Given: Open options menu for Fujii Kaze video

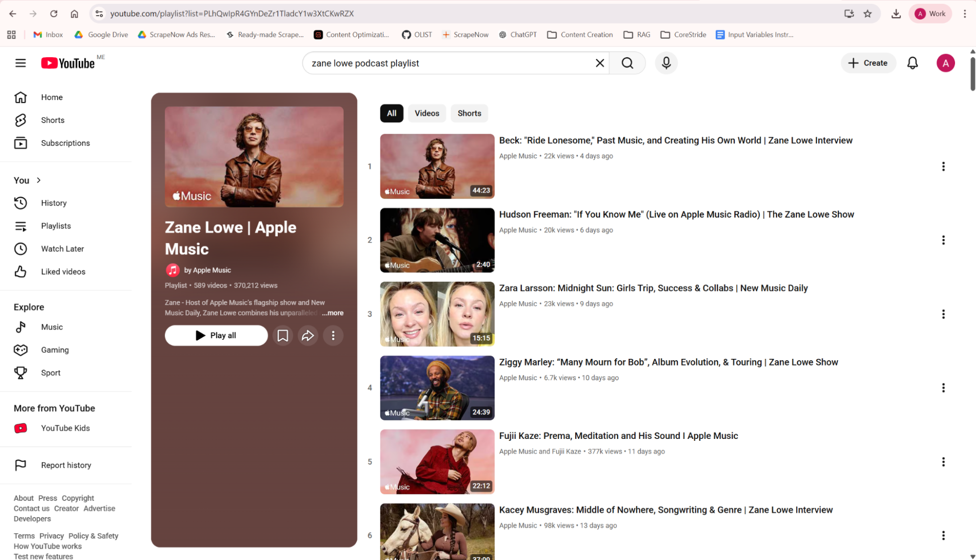Looking at the screenshot, I should 943,462.
